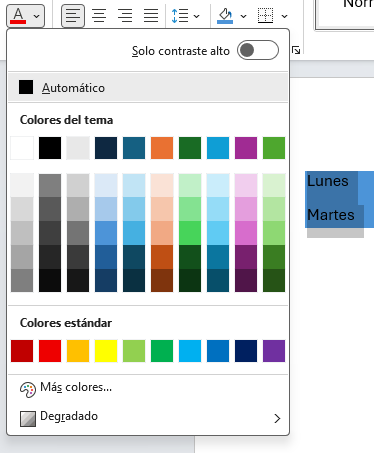
Task: Open Más colores dialog
Action: pos(148,388)
